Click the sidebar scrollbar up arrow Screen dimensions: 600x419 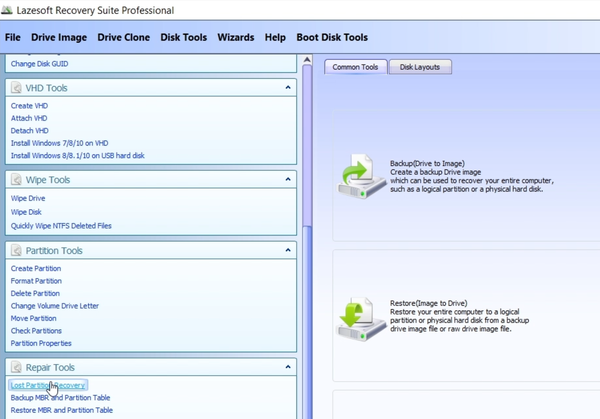[x=307, y=60]
